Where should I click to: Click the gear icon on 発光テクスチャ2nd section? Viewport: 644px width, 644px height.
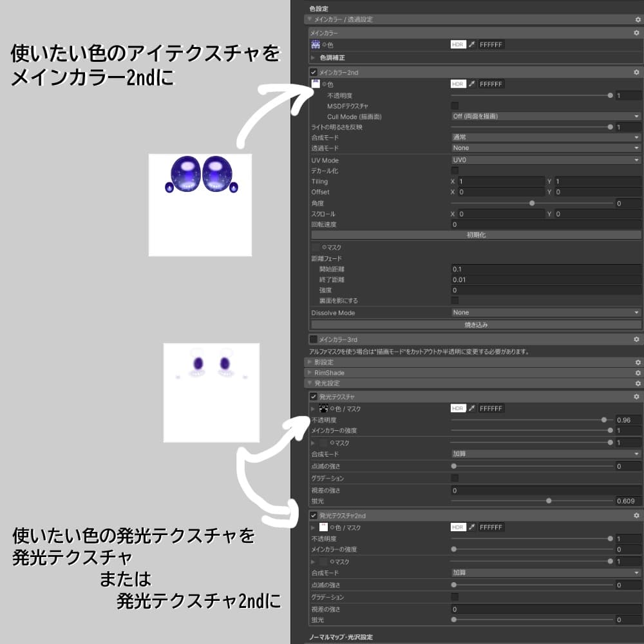coord(636,515)
